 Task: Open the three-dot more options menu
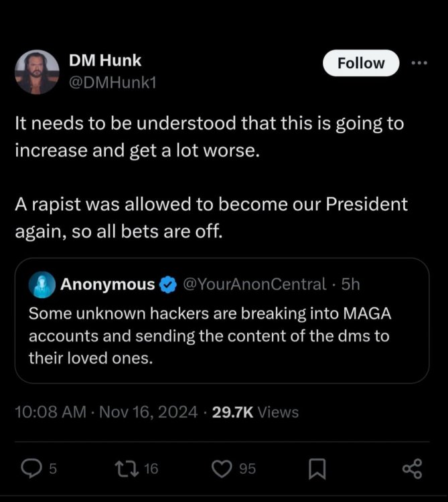[x=419, y=63]
